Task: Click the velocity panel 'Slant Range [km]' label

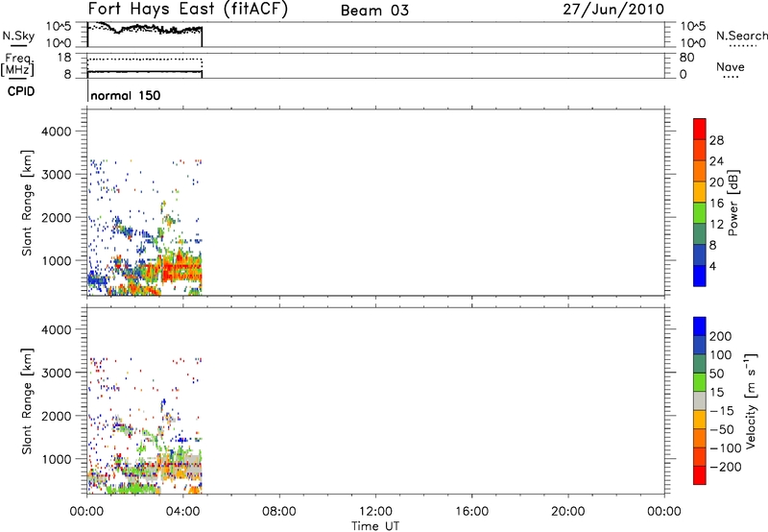Action: tap(27, 401)
